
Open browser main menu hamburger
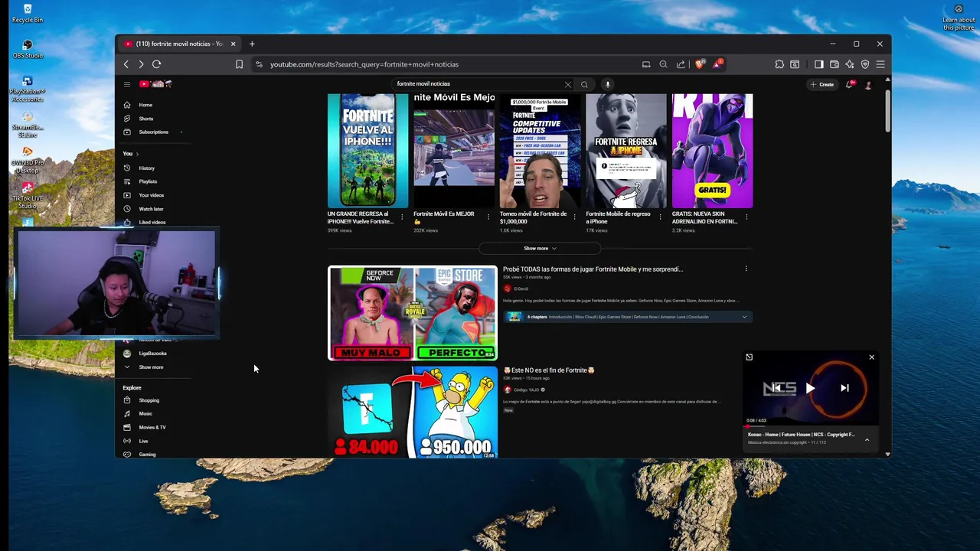pos(880,64)
